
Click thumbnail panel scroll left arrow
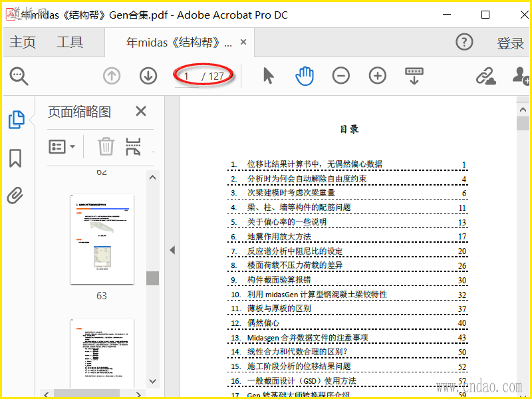(46, 394)
